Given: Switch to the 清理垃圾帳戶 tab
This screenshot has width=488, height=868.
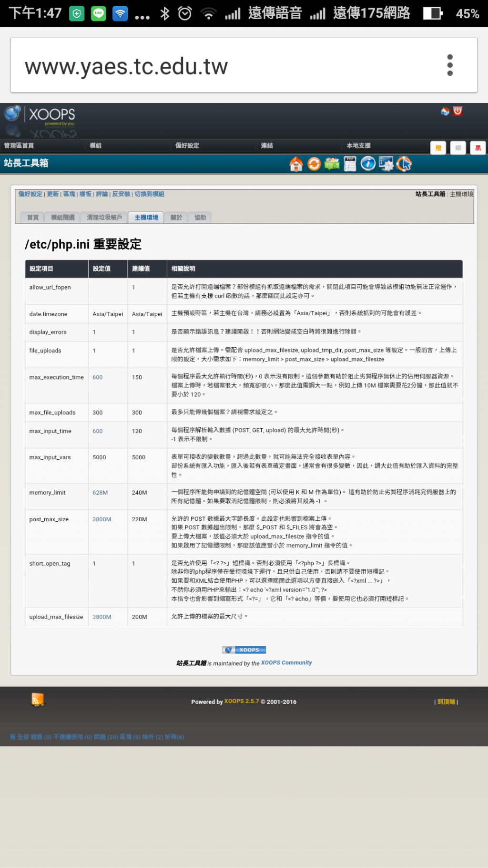Looking at the screenshot, I should (104, 217).
